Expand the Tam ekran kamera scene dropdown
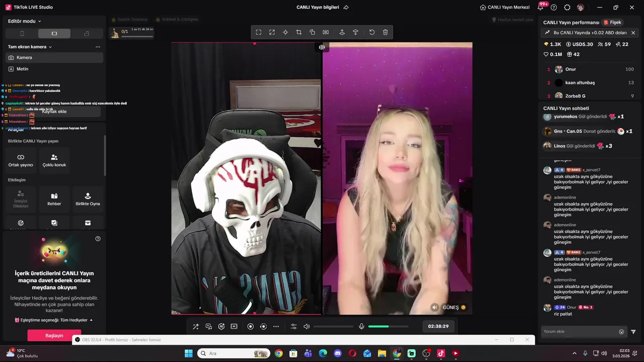The width and height of the screenshot is (644, 362). pyautogui.click(x=30, y=47)
